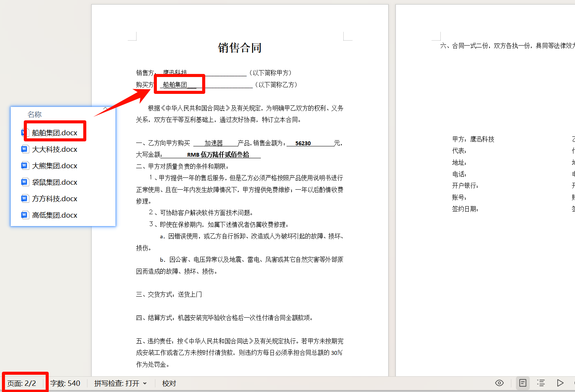Open the page counter 页面: 2/2
This screenshot has width=575, height=392.
(22, 382)
